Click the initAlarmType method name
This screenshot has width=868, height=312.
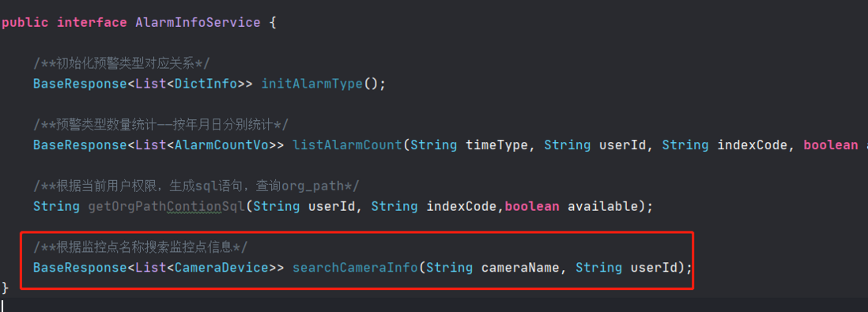(311, 84)
